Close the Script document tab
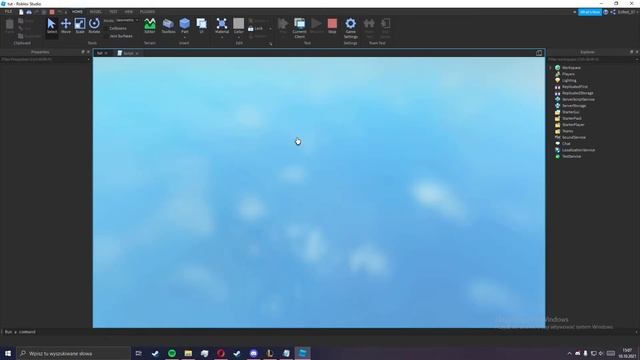Image resolution: width=640 pixels, height=360 pixels. click(137, 53)
